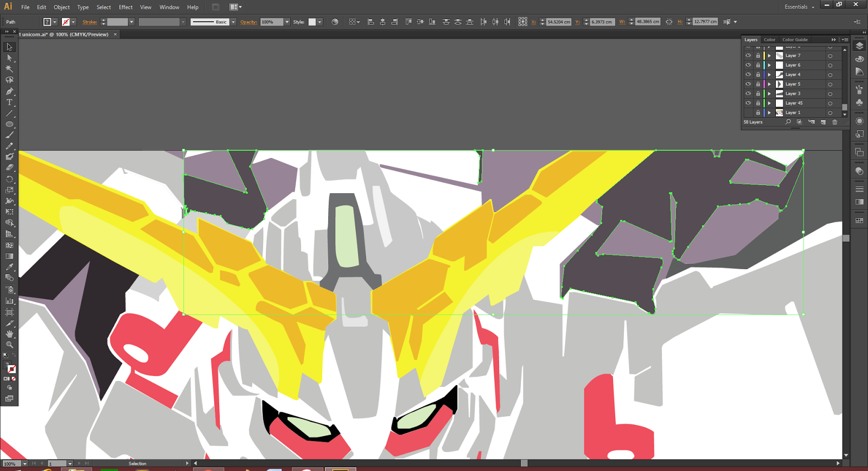This screenshot has width=868, height=471.
Task: Choose the Ellipse tool
Action: 9,124
